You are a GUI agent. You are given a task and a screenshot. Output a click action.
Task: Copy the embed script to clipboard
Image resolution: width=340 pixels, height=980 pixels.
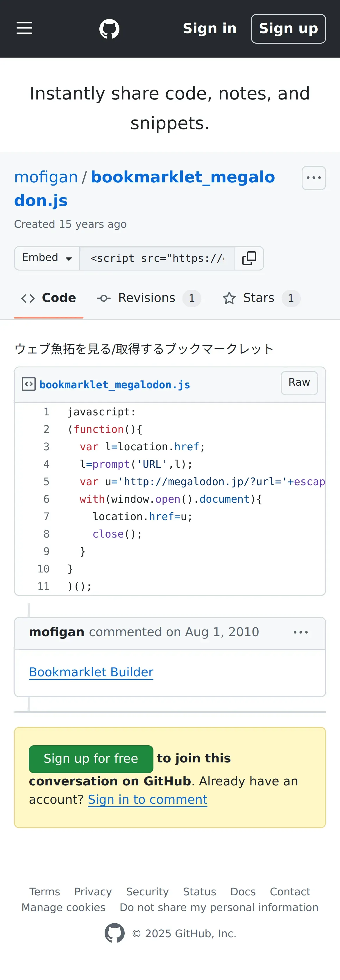[x=249, y=258]
